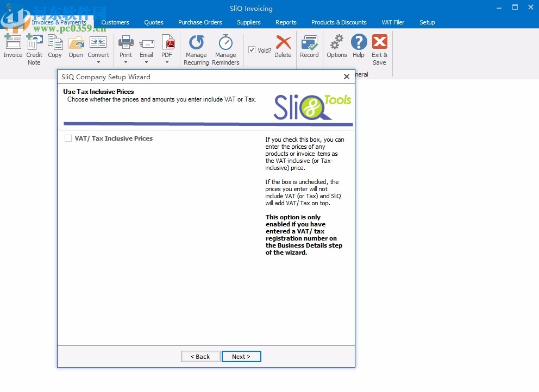Click Exit & Save
The image size is (539, 392).
(x=379, y=48)
